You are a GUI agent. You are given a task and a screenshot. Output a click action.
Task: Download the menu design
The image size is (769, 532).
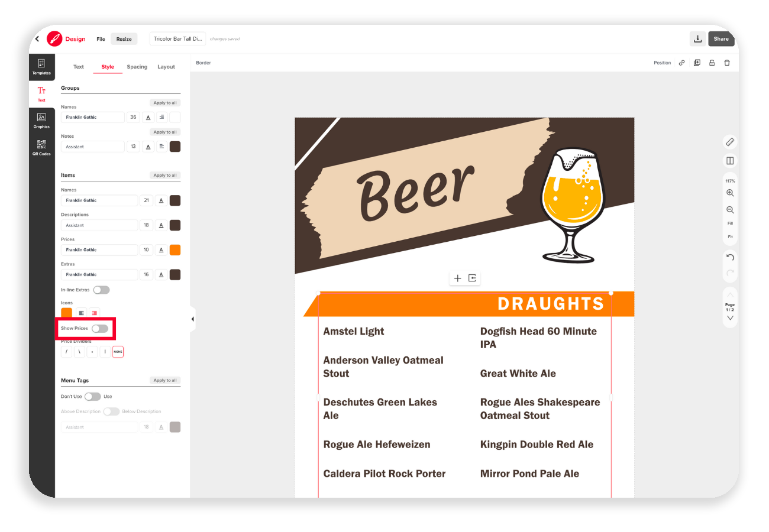click(698, 39)
